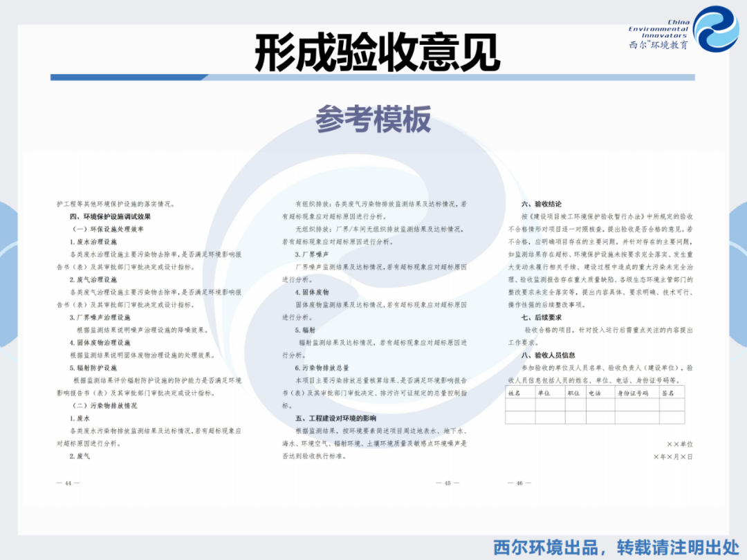Click the 职位 table header cell
Image resolution: width=747 pixels, height=560 pixels.
coord(575,393)
